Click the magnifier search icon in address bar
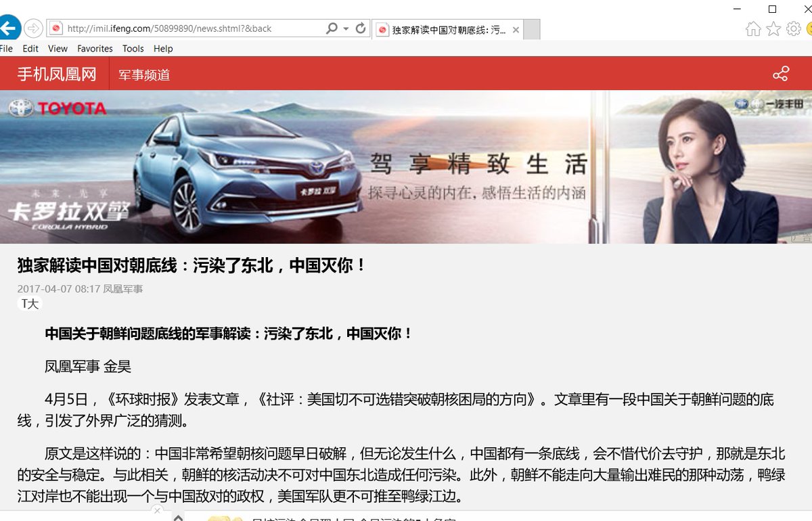 332,28
